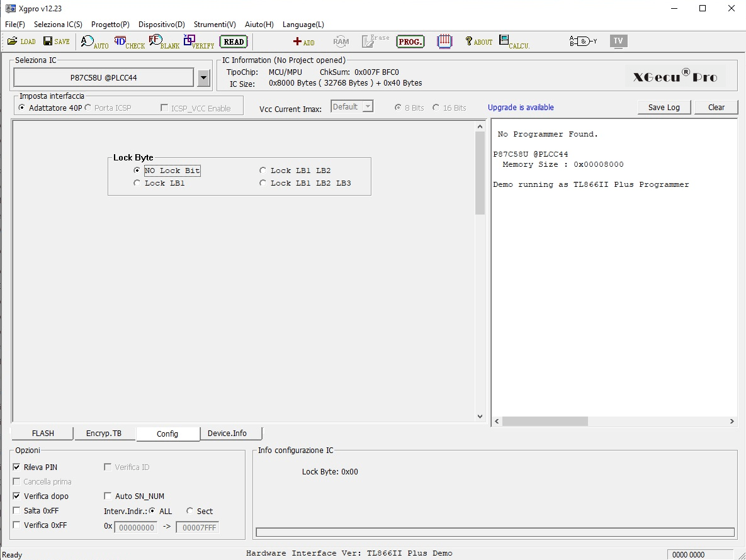Image resolution: width=746 pixels, height=560 pixels.
Task: Click the VERIFY toolbar icon
Action: coord(199,42)
